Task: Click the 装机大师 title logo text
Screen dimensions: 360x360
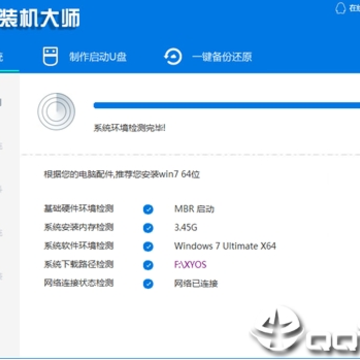Action: tap(40, 18)
